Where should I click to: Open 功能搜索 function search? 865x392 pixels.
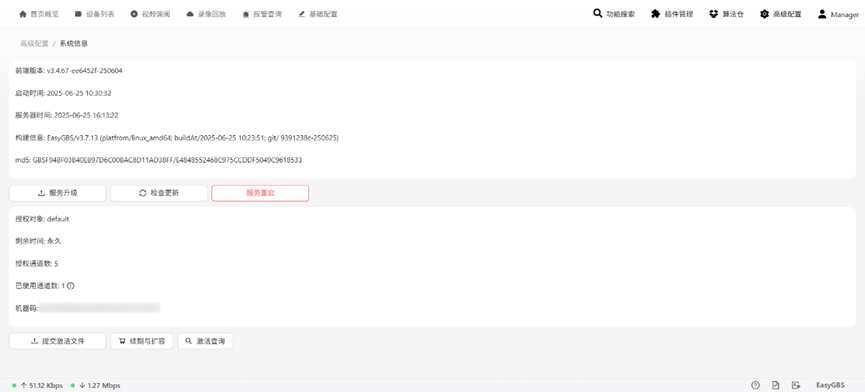click(613, 14)
